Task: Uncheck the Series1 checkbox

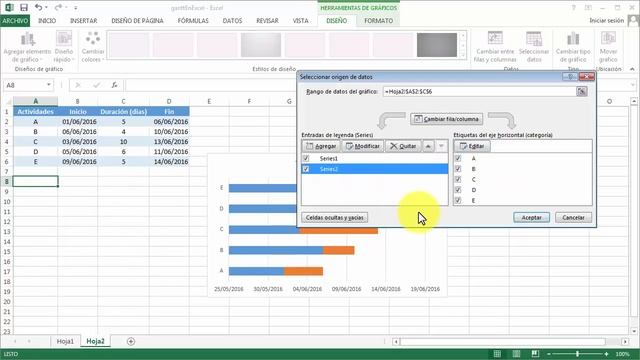Action: [306, 158]
